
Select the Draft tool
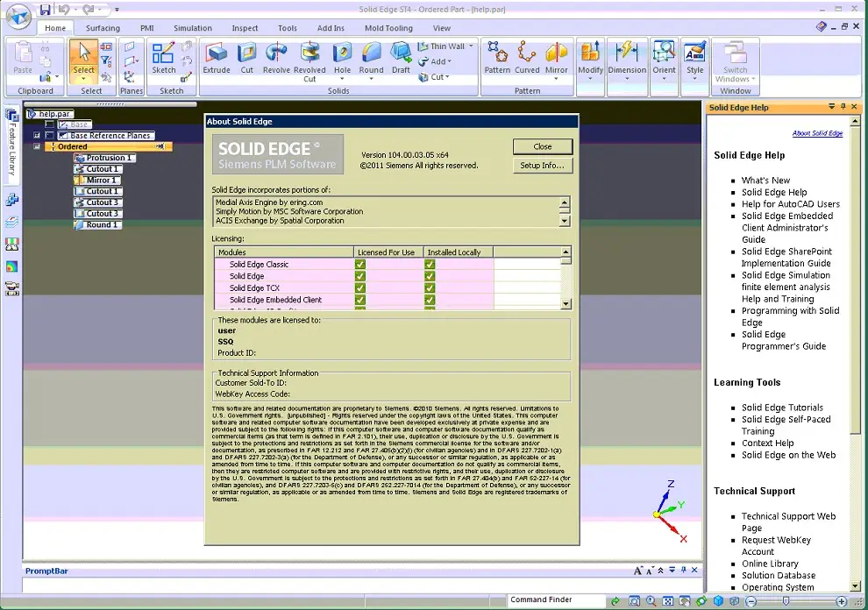click(401, 58)
